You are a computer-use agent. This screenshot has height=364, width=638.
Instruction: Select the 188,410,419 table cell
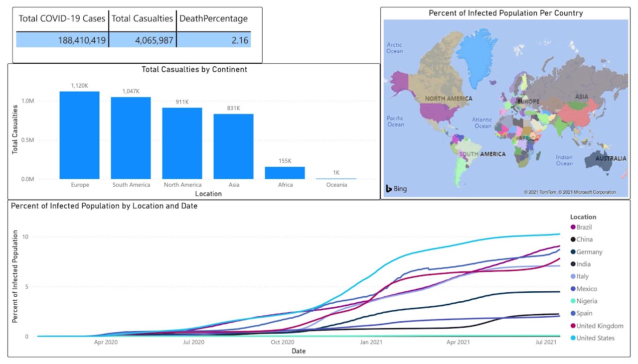tap(62, 40)
